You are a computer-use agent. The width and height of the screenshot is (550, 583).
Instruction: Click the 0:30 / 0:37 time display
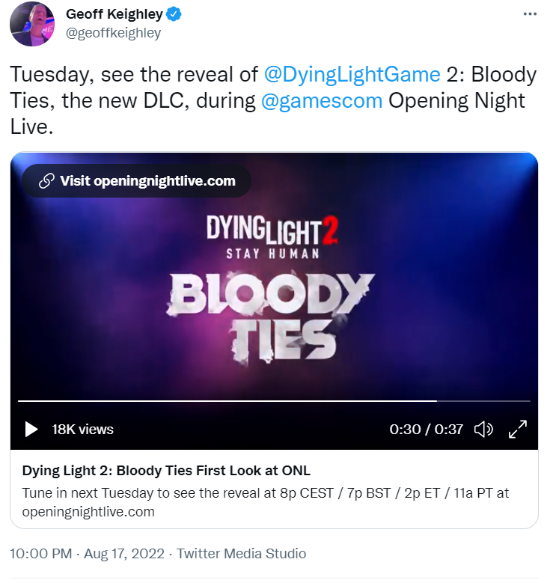(426, 429)
